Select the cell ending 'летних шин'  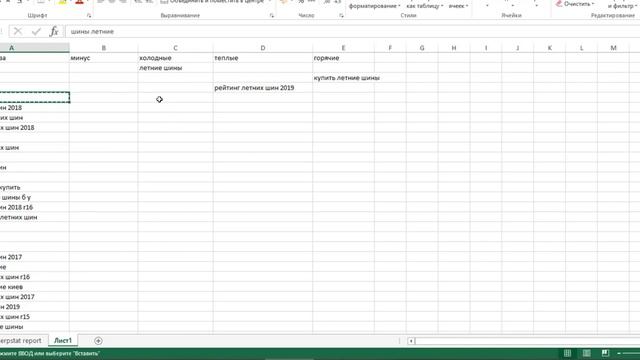click(x=34, y=217)
